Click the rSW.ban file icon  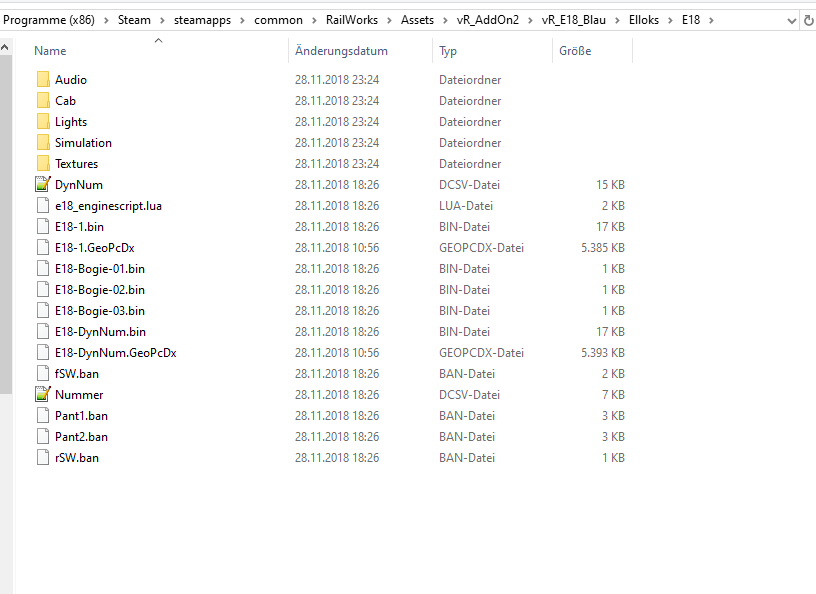43,458
